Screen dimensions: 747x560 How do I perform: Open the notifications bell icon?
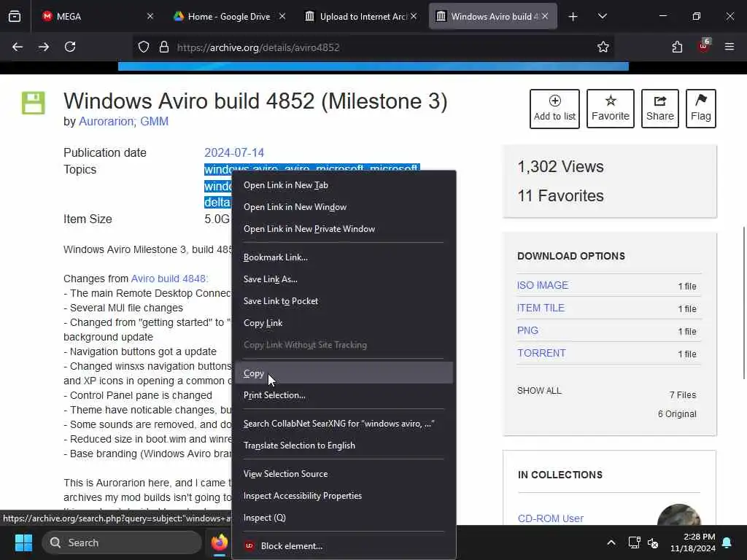click(x=727, y=542)
